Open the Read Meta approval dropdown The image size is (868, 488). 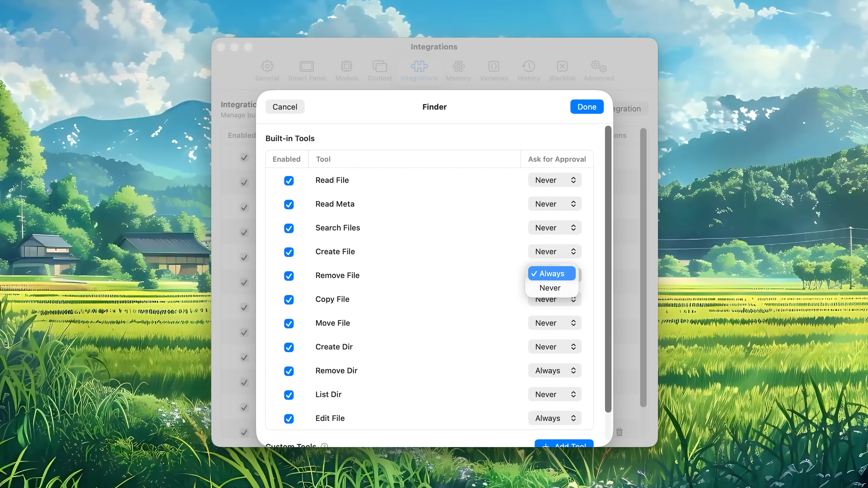554,204
